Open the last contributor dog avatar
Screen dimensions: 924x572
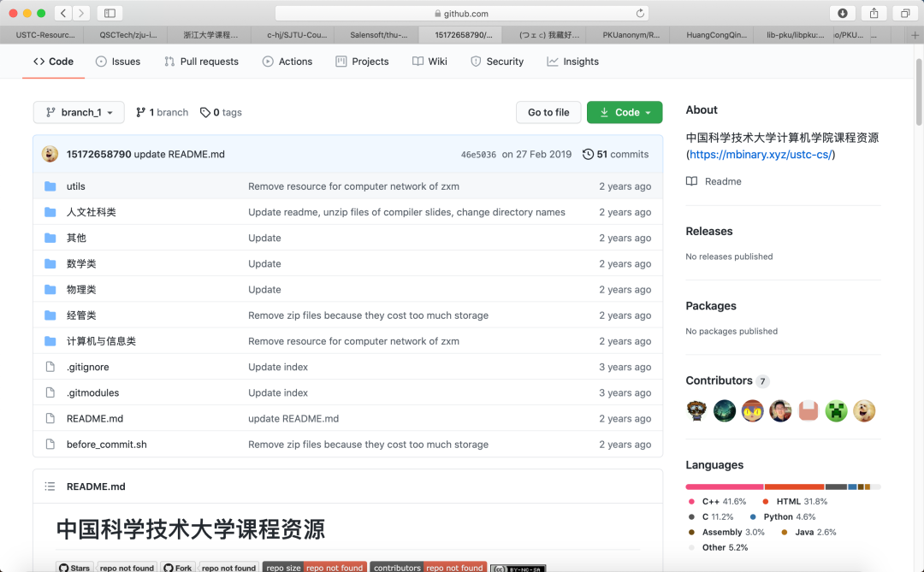tap(864, 410)
